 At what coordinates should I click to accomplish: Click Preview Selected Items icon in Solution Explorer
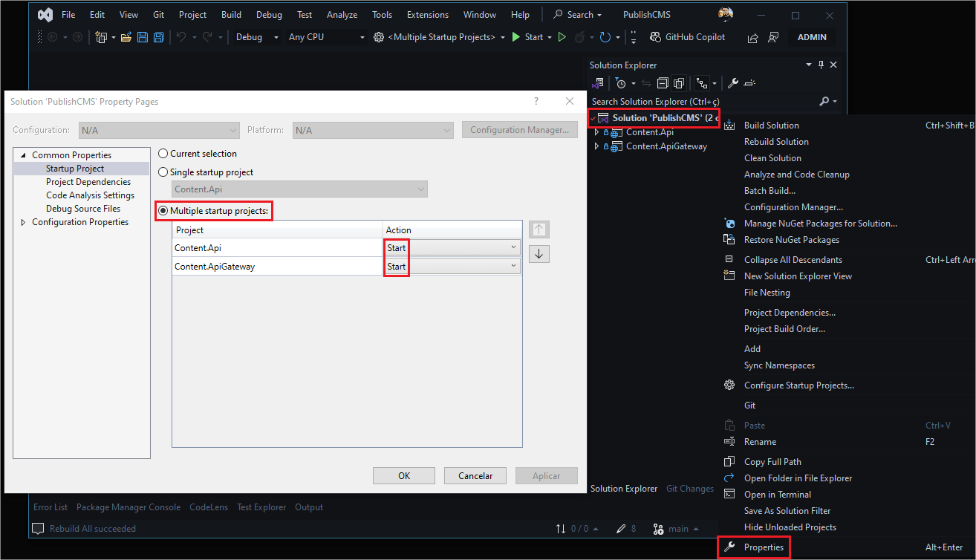point(749,83)
